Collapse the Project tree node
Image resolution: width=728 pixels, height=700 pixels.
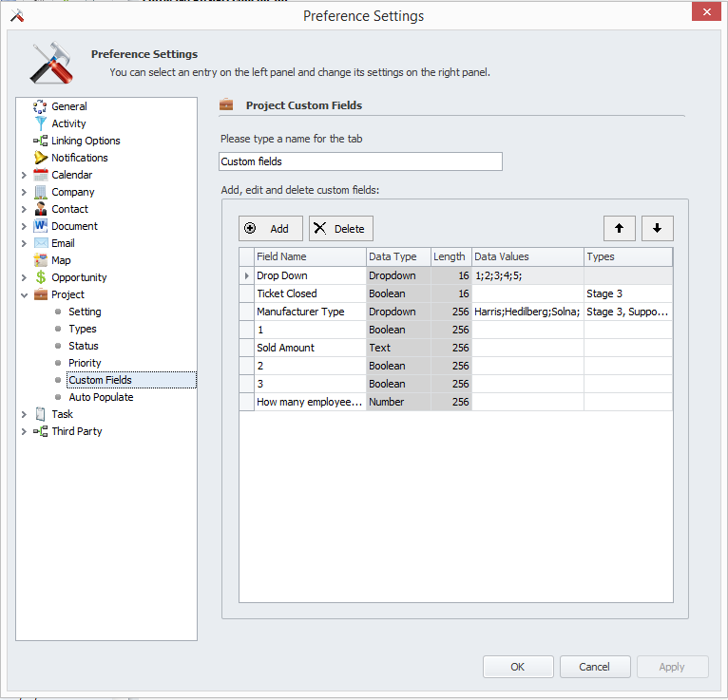click(24, 294)
